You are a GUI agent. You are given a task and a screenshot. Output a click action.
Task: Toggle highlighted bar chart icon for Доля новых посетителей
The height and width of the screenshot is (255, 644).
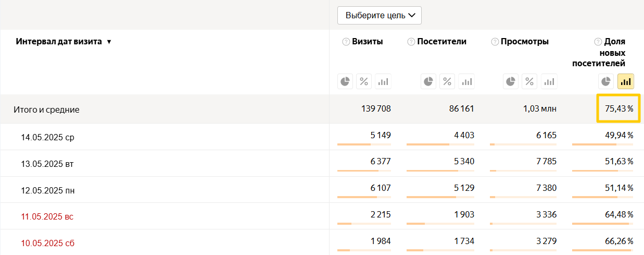625,81
